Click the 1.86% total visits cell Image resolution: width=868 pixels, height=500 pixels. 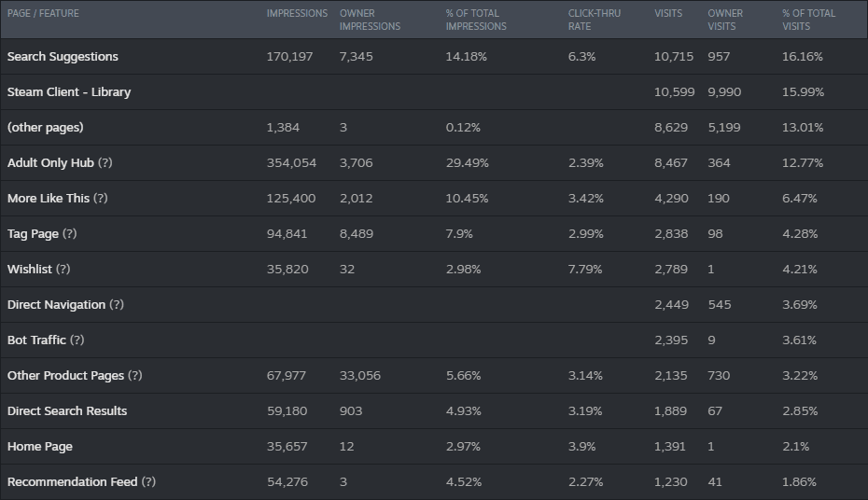click(x=799, y=481)
